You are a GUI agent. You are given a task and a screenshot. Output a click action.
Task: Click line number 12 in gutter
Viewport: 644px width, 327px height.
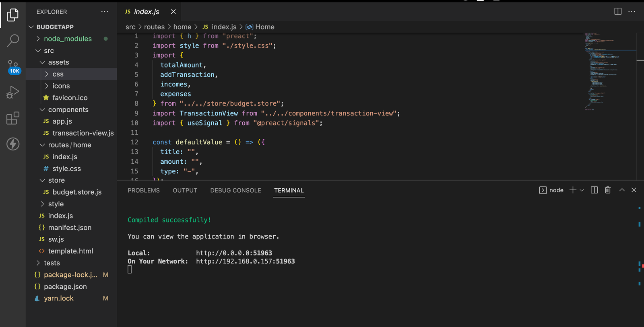[x=134, y=142]
